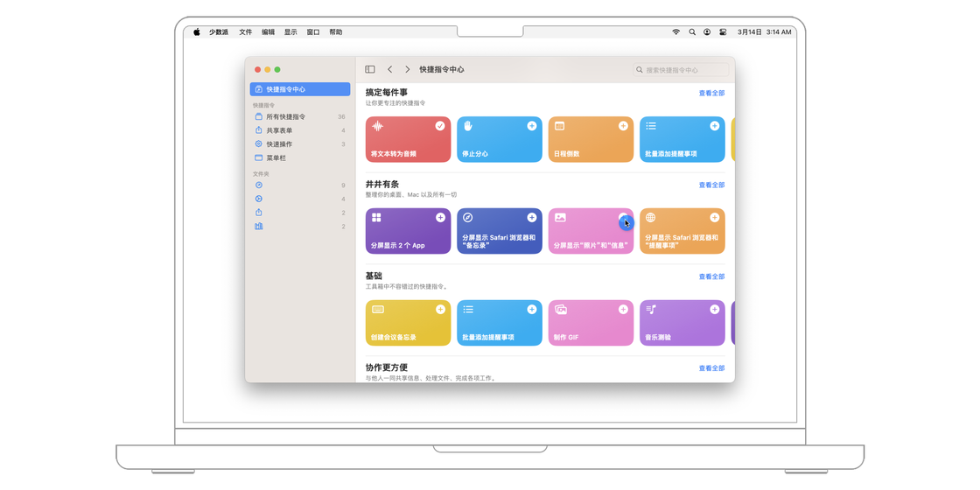
Task: Click 查看全部 for 协作更方便
Action: click(712, 368)
